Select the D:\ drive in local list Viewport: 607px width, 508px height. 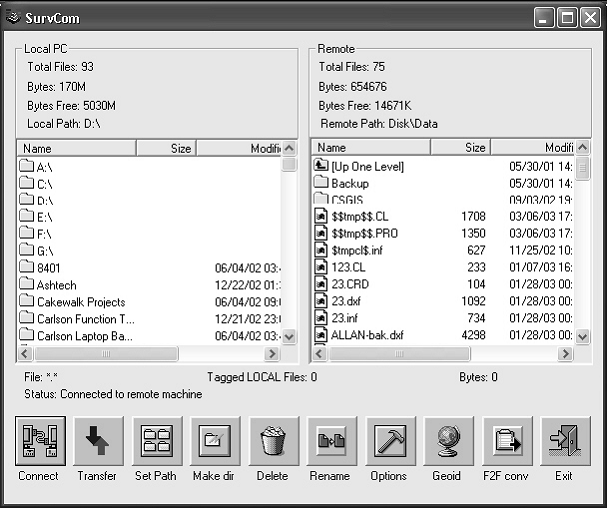(45, 200)
